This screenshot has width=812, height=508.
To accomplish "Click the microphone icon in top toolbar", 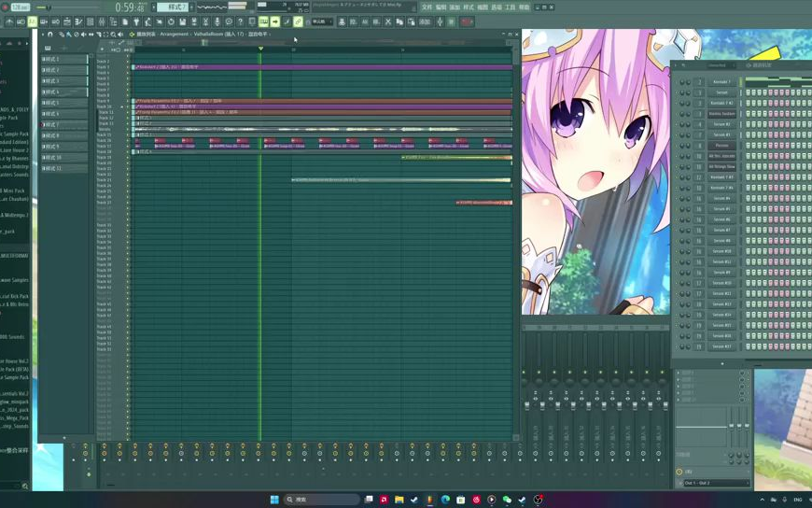I will click(217, 21).
